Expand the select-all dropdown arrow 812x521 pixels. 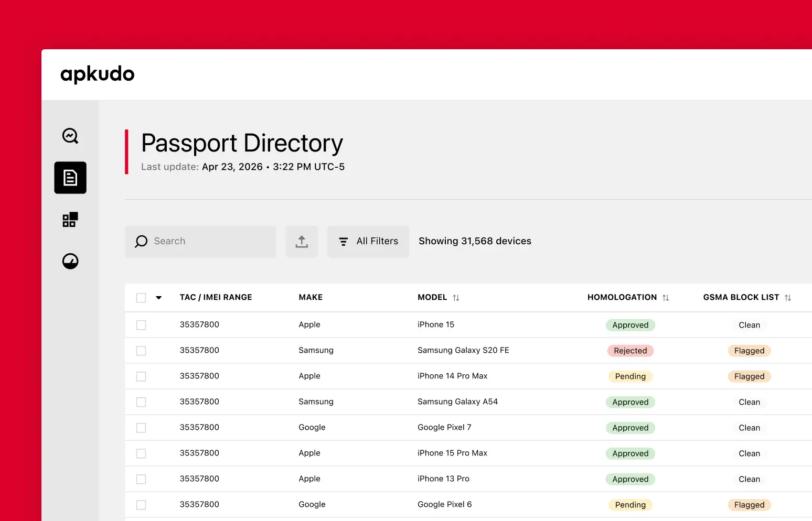pos(158,298)
